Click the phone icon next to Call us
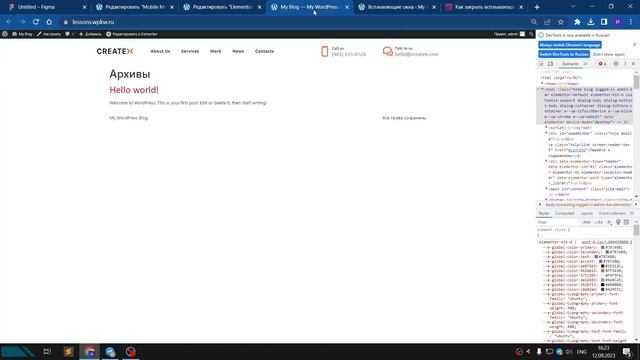 click(324, 51)
